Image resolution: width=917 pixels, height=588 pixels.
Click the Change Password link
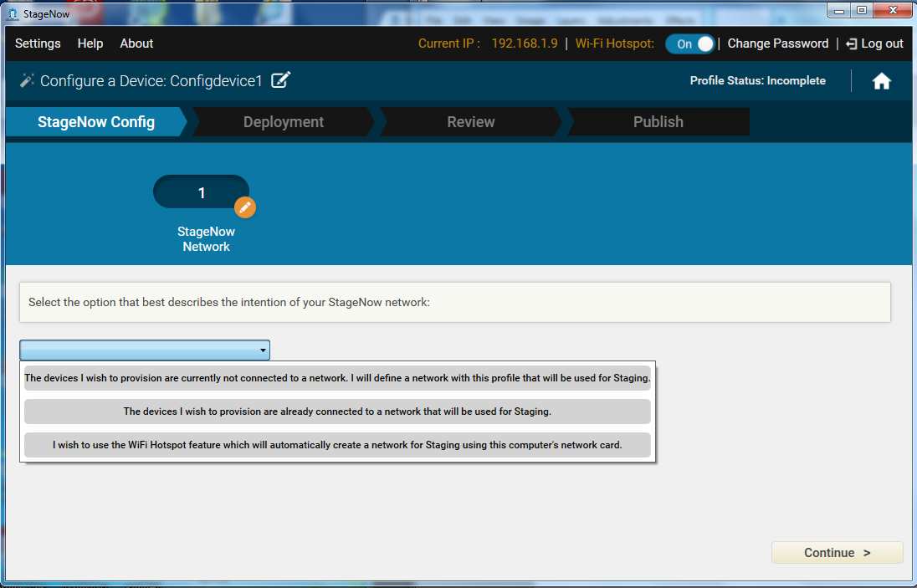(x=777, y=43)
